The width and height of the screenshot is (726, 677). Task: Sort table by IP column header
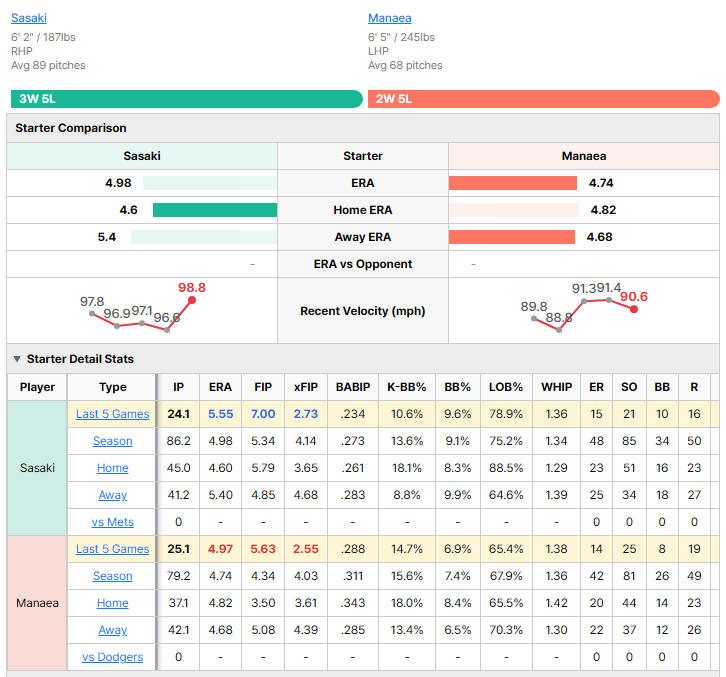(178, 387)
